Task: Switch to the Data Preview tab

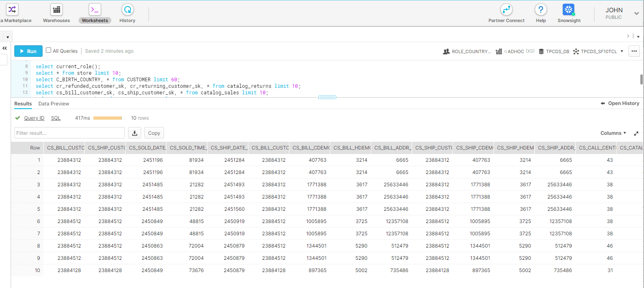Action: tap(54, 104)
